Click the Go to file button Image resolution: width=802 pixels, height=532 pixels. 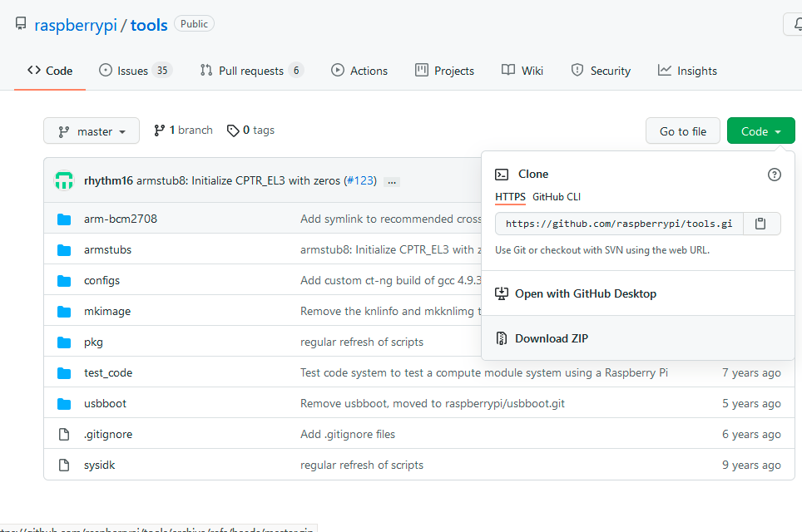[x=683, y=131]
